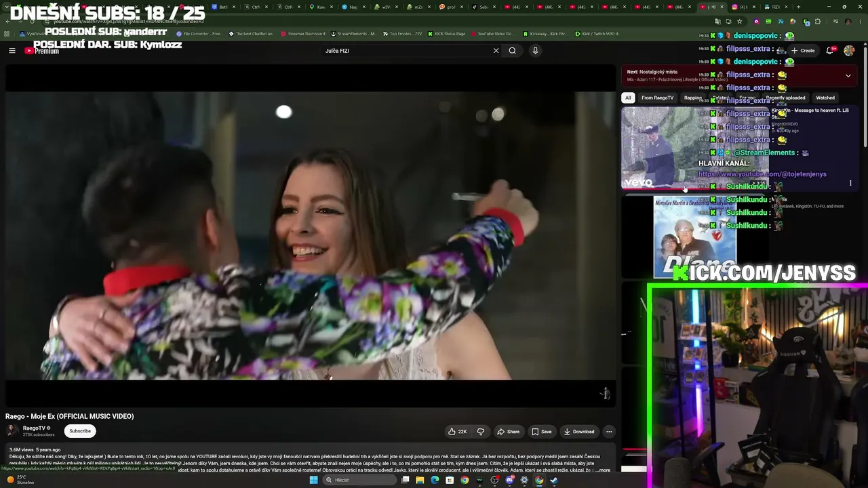The image size is (868, 488).
Task: Open File Explorer from the taskbar
Action: [420, 480]
